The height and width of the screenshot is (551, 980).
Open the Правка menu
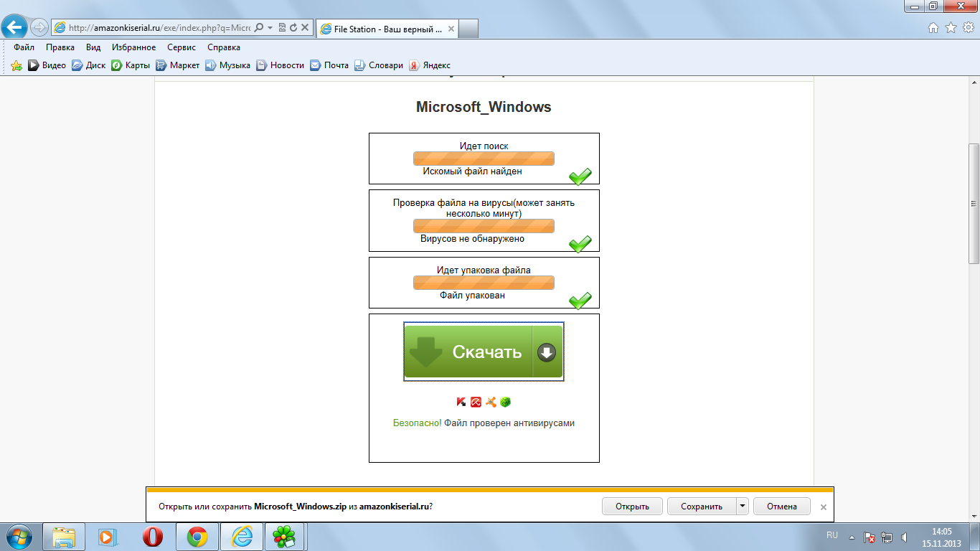click(60, 47)
